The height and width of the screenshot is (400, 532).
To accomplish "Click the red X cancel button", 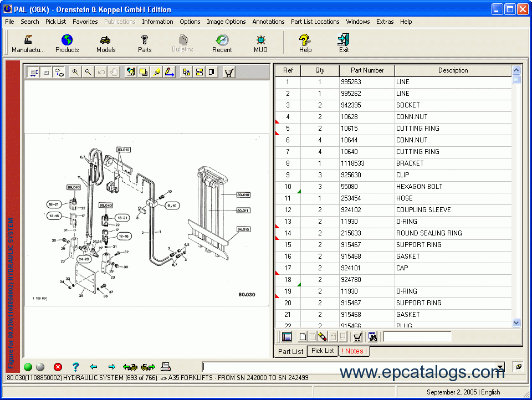I will point(58,367).
